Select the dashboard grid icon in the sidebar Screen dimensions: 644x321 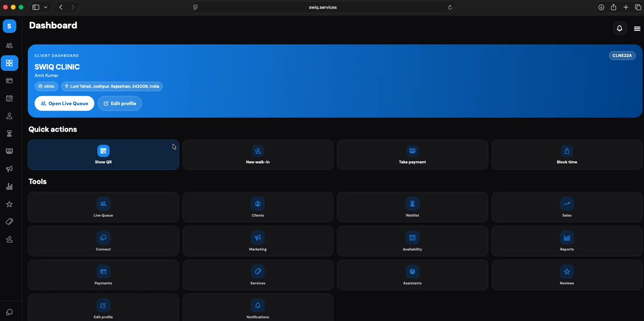click(9, 63)
